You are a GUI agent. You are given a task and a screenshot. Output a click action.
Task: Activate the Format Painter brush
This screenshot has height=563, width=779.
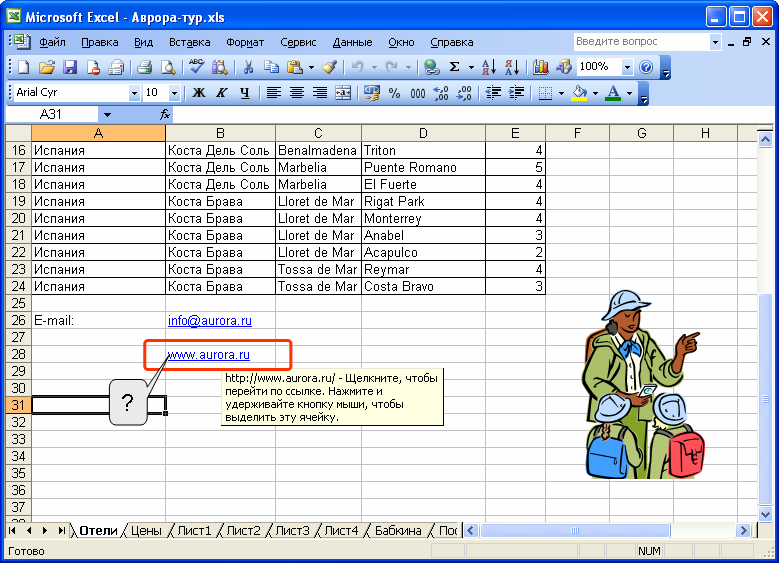(x=329, y=67)
